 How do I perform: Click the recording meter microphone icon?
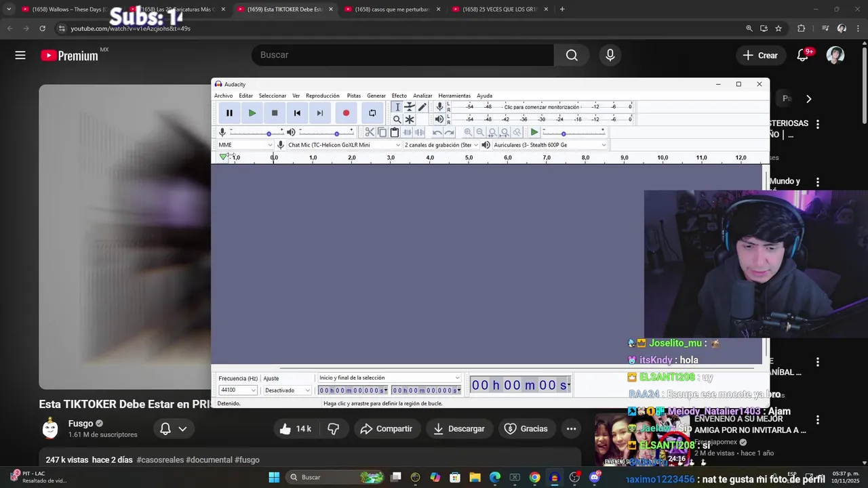click(x=439, y=107)
